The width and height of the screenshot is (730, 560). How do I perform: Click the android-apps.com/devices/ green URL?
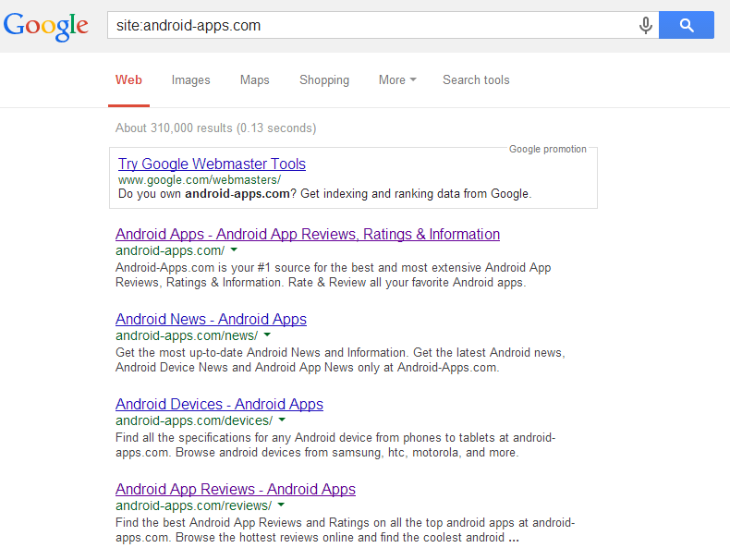click(x=194, y=420)
